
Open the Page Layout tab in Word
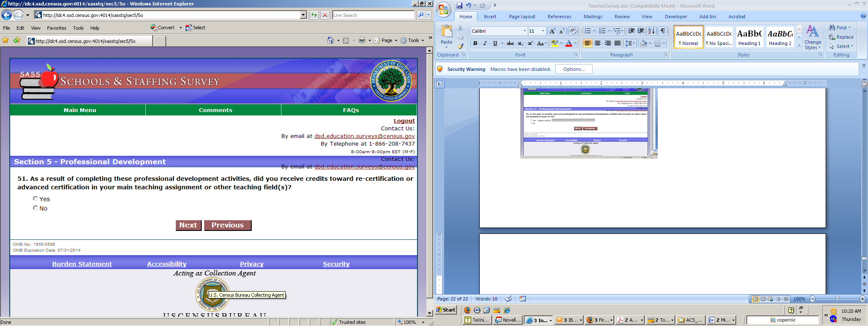coord(522,17)
